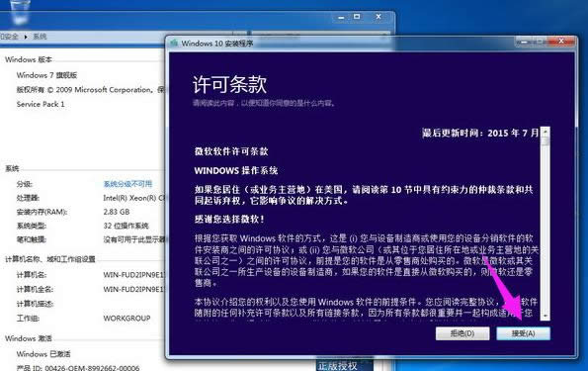Click Service Pack 1 text
The width and height of the screenshot is (588, 371).
(x=41, y=104)
